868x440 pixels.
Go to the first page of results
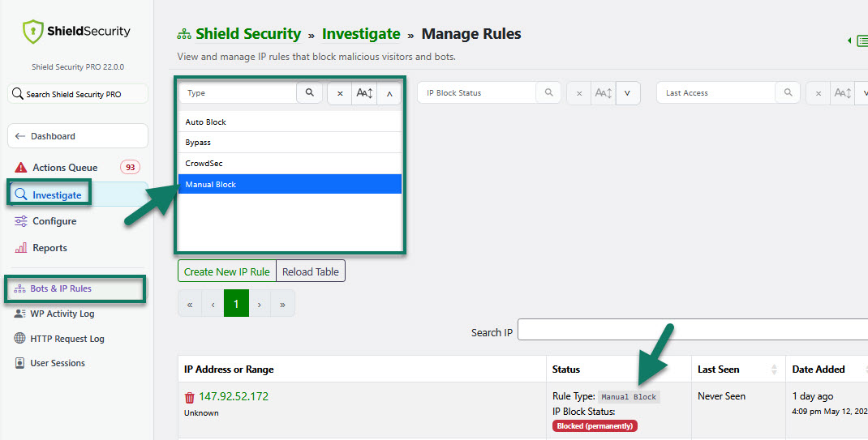coord(190,304)
